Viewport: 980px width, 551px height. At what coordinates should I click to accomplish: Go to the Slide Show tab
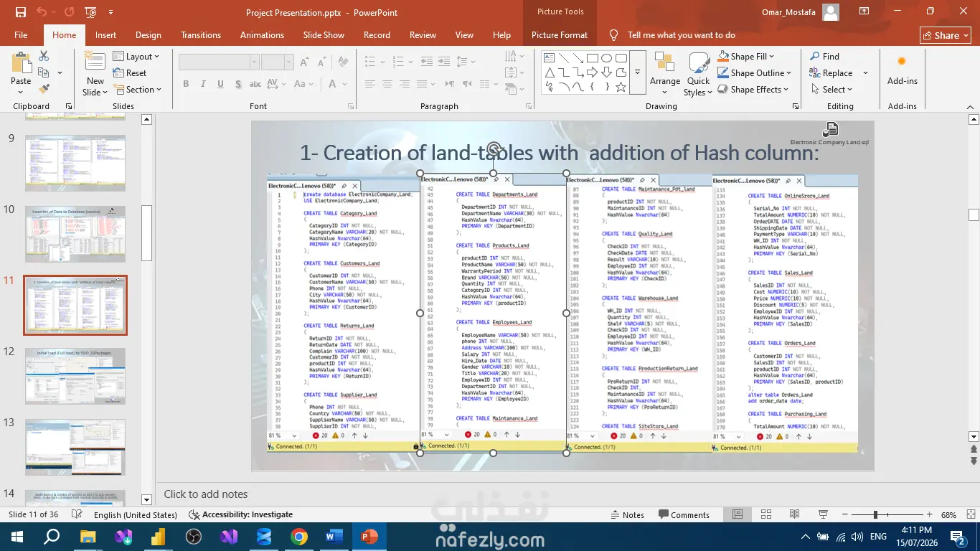(x=324, y=34)
